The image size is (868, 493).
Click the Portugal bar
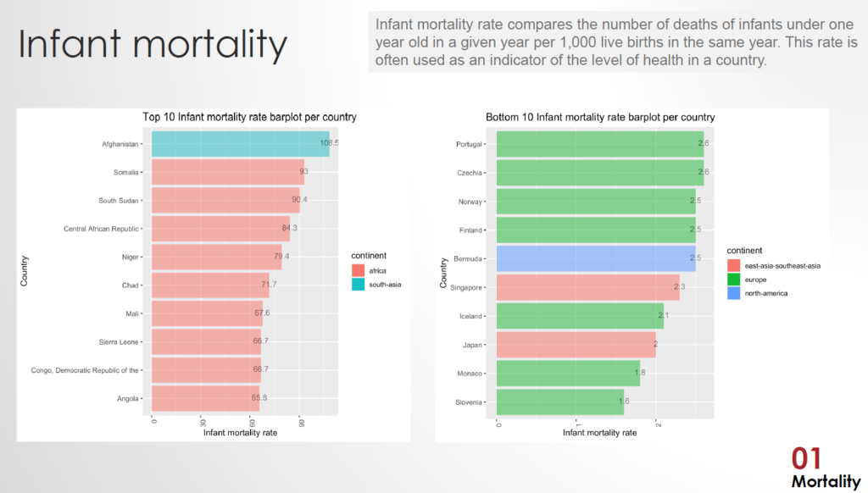pyautogui.click(x=599, y=144)
